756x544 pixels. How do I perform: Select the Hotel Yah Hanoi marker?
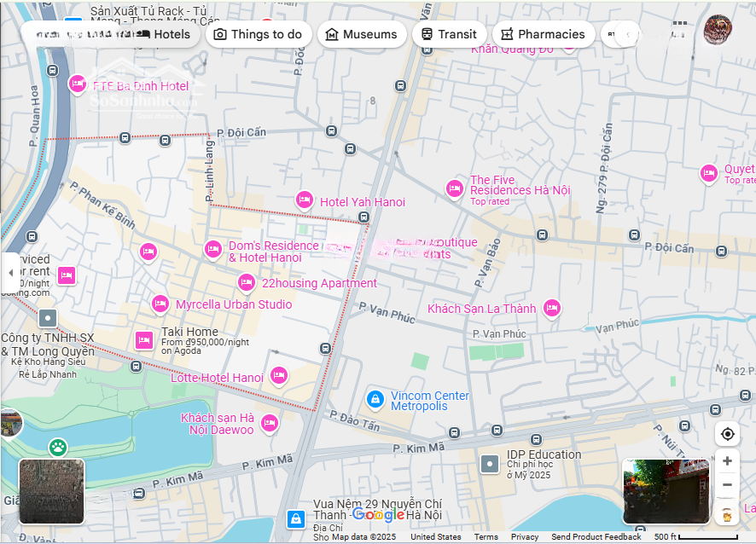coord(305,200)
